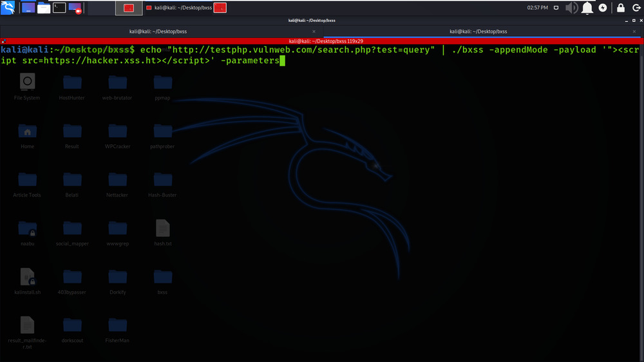Select the locked naabu desktop folder
644x362 pixels.
tap(27, 233)
